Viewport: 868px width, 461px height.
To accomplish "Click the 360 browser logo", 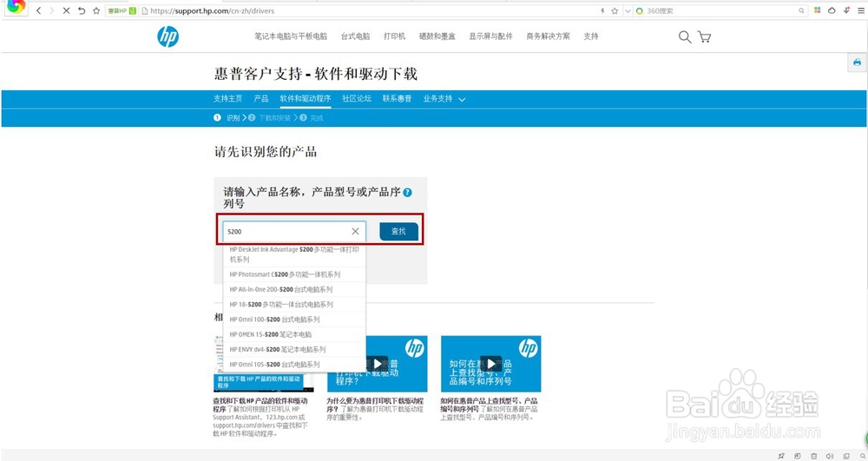I will coord(16,7).
